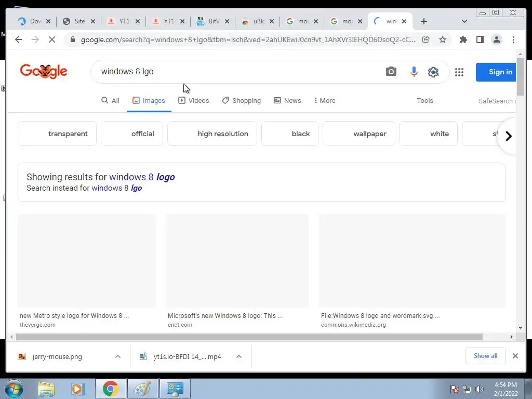532x399 pixels.
Task: Switch to the Downloads tab
Action: pyautogui.click(x=34, y=21)
